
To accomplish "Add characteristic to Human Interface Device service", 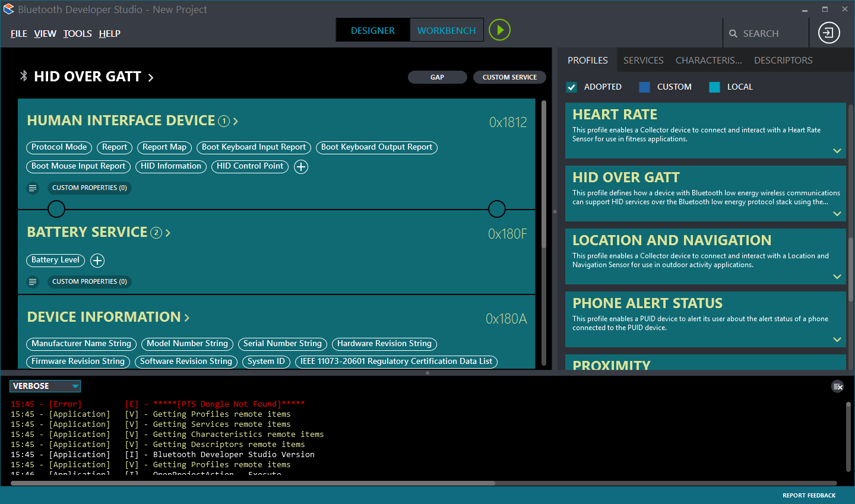I will (301, 167).
